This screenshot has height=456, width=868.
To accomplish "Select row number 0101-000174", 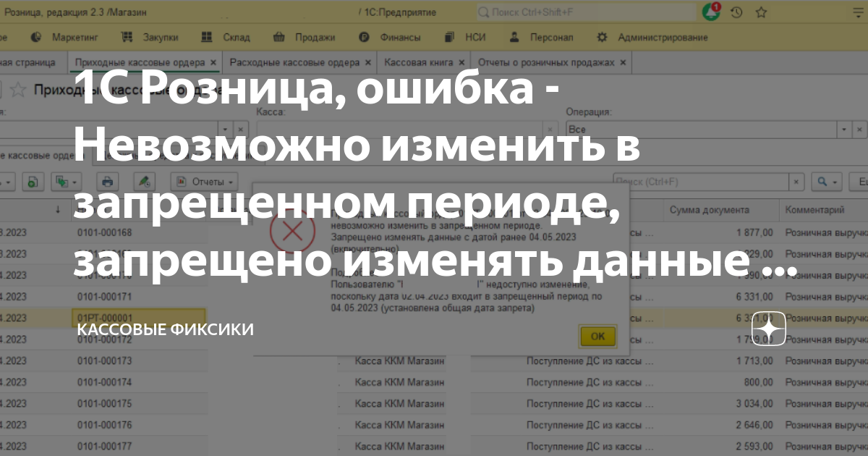I will [x=105, y=381].
